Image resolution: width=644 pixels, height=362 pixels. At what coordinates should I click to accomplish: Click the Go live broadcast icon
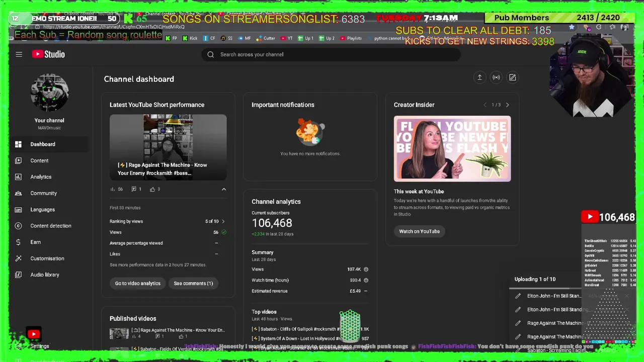(x=496, y=77)
